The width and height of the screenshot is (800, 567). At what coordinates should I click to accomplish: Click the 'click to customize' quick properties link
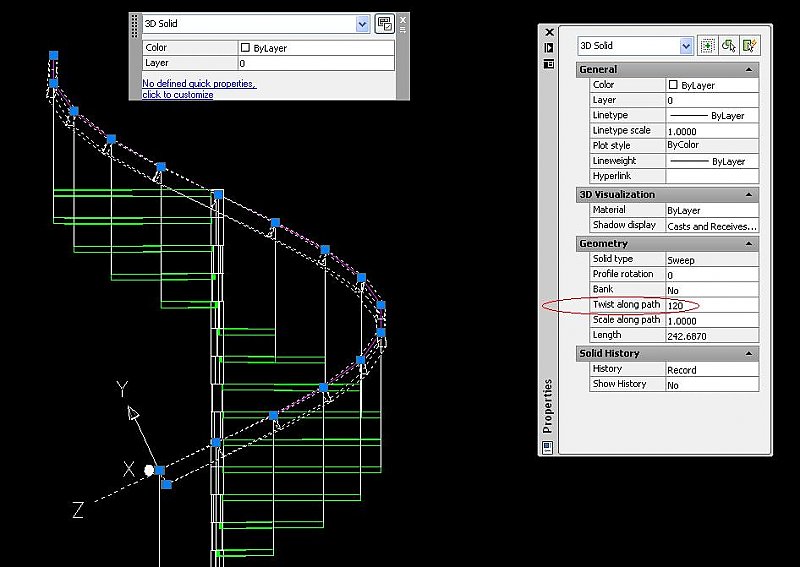(x=178, y=95)
